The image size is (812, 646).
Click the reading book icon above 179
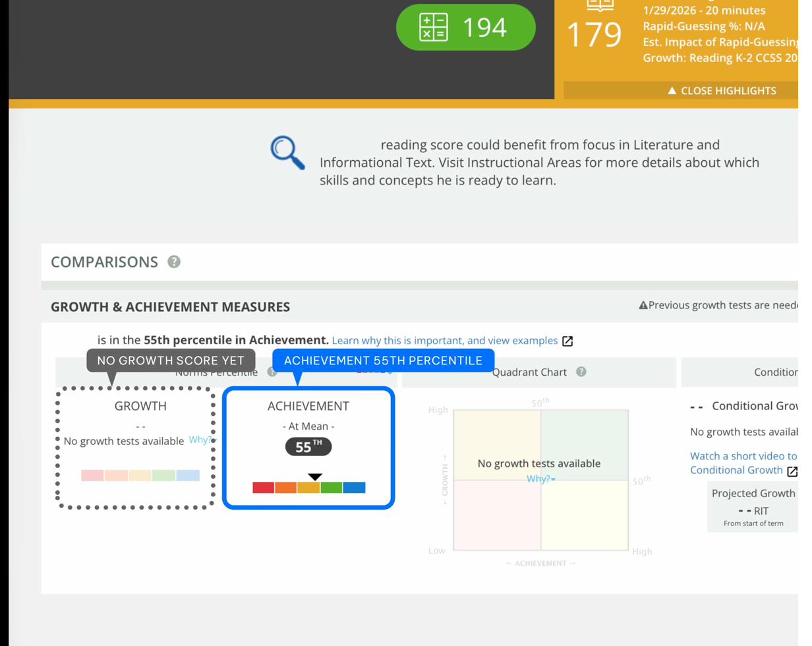[x=600, y=5]
